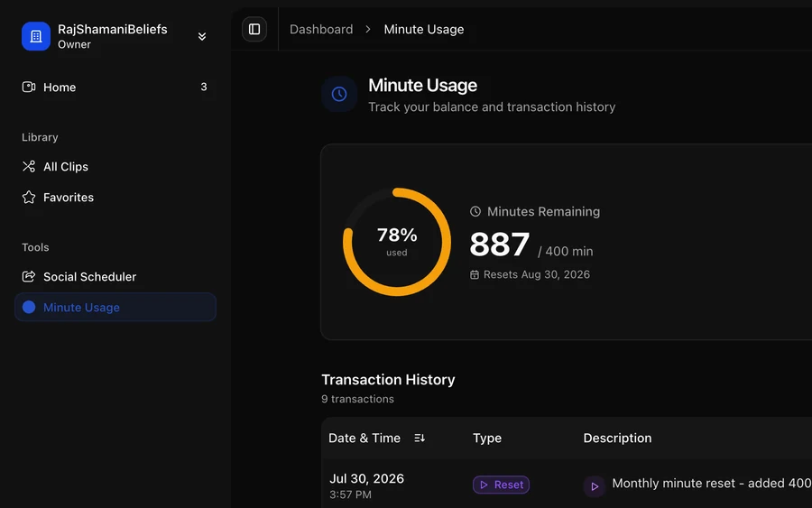
Task: Click the sort arrow icon beside Date & Time
Action: [420, 439]
